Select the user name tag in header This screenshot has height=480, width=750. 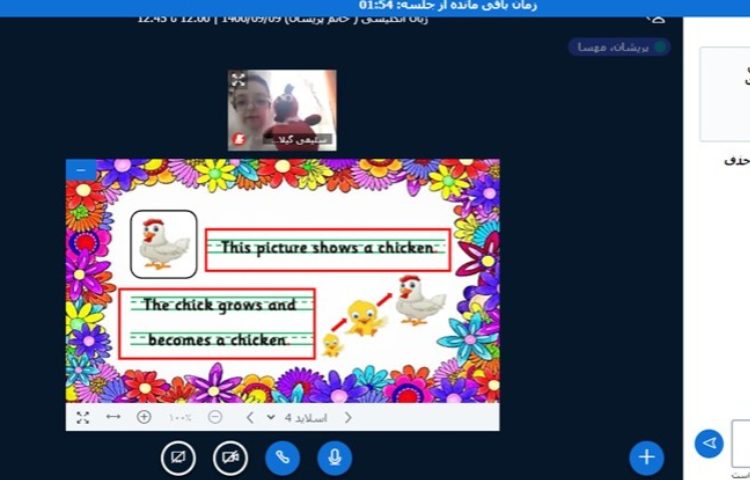pos(618,47)
